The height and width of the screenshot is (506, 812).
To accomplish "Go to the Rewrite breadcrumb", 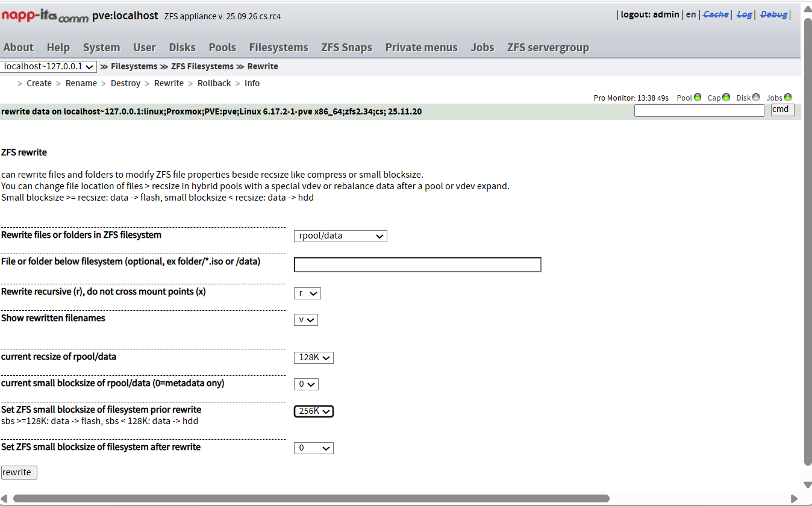I will point(263,66).
